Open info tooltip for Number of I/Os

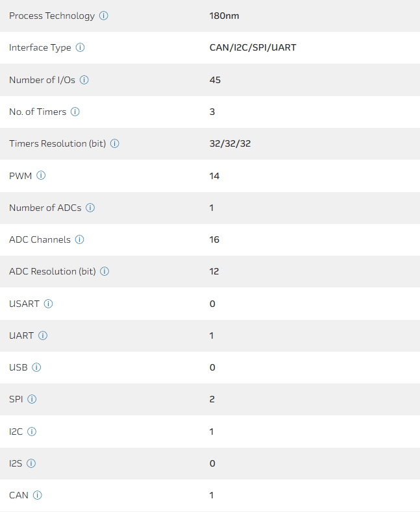84,80
